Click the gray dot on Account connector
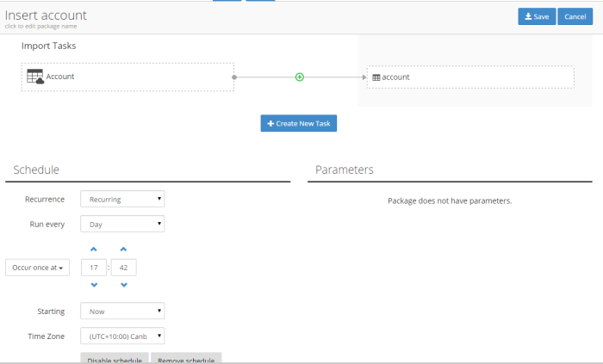603x364 pixels. point(234,77)
